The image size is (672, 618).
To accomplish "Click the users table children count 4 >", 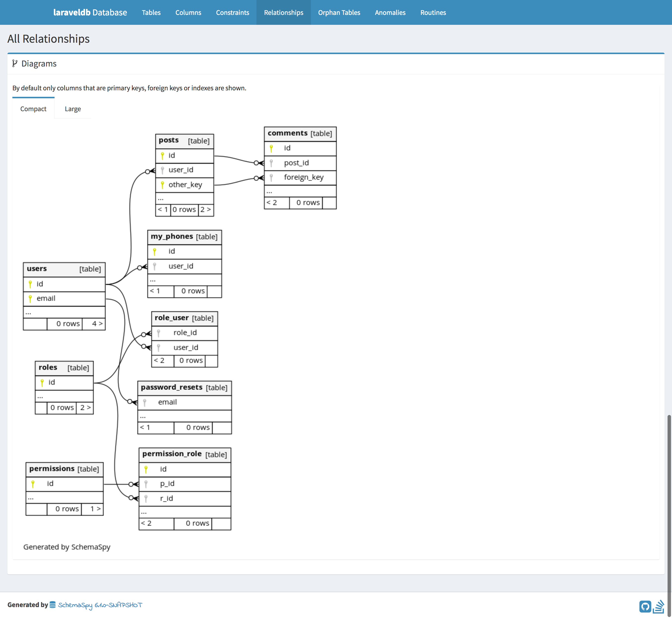I will pyautogui.click(x=97, y=324).
